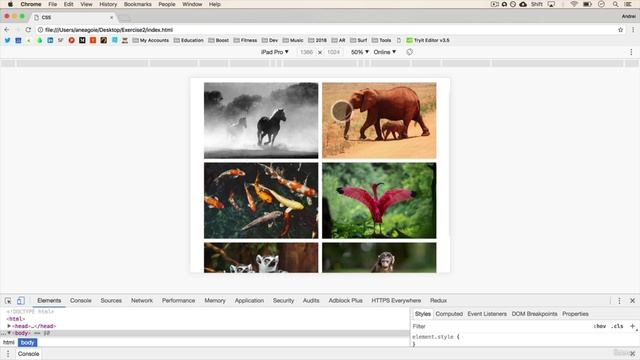Open the LinkedIn bookmark icon

pos(50,40)
